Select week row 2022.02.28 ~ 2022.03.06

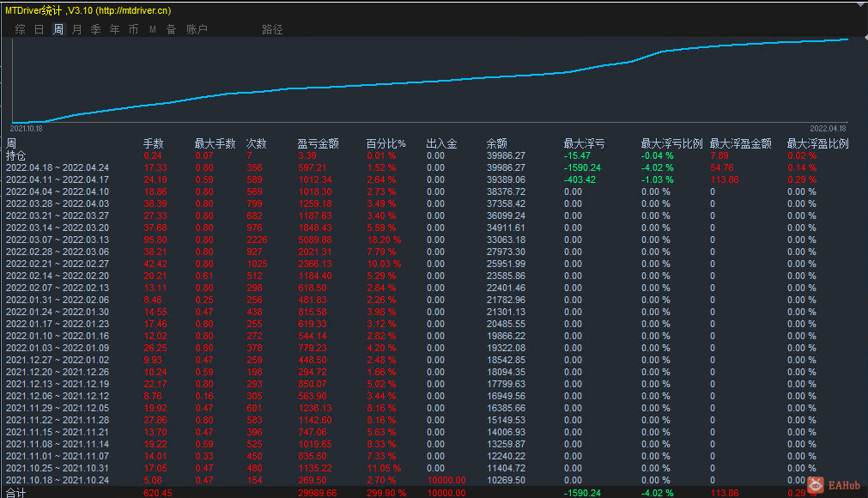pos(58,252)
